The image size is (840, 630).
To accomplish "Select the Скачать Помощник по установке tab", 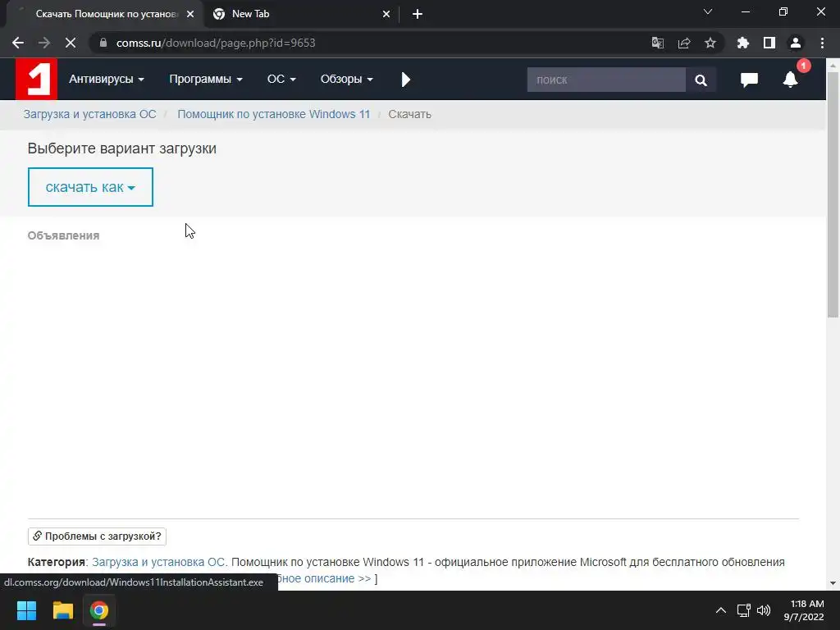I will 105,14.
